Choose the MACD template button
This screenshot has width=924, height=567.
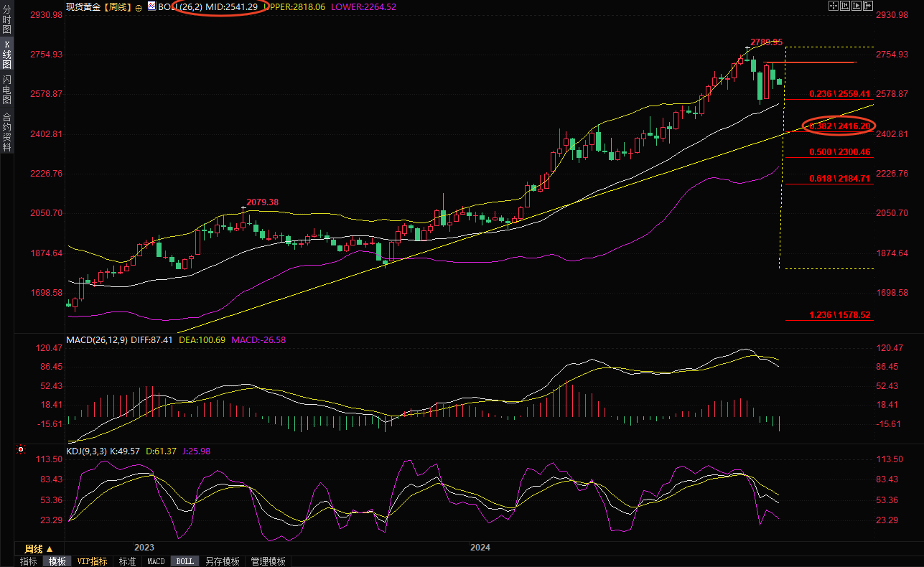pyautogui.click(x=156, y=561)
